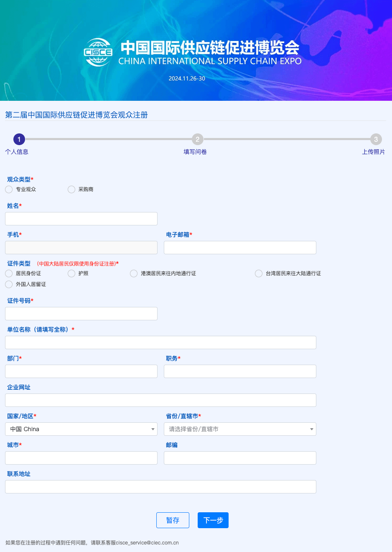Focus the 企业网址 input field
This screenshot has width=392, height=552.
tap(160, 400)
